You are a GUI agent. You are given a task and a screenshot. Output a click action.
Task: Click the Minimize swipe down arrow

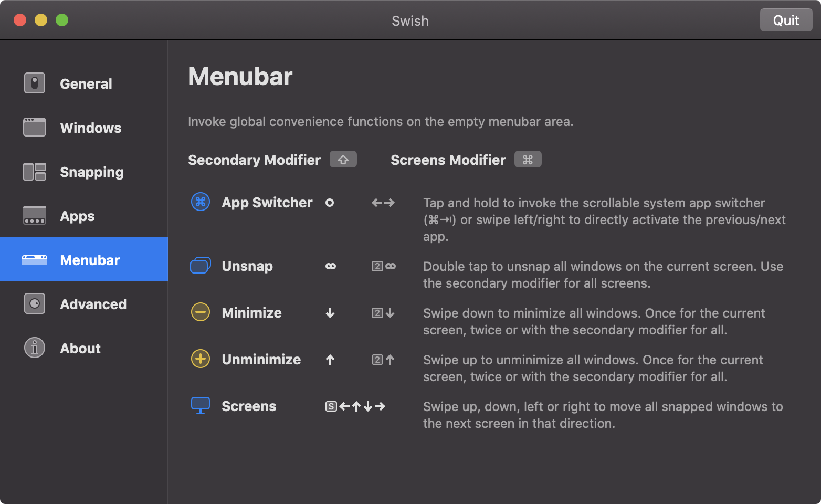330,313
